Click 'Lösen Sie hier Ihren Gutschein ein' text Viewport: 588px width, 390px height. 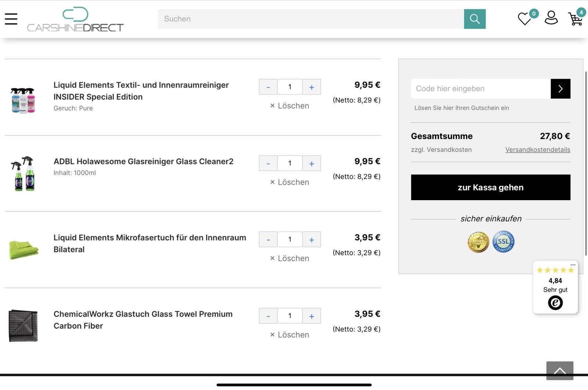462,108
